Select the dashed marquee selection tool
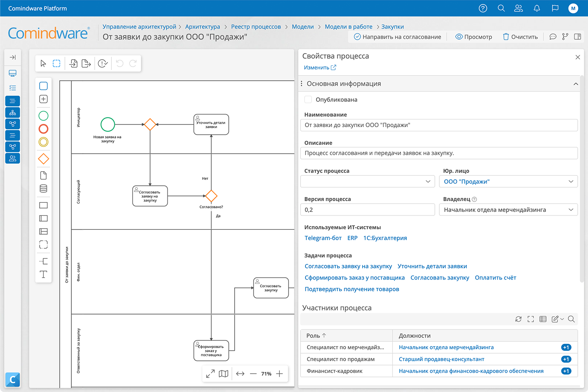The width and height of the screenshot is (588, 392). click(57, 63)
